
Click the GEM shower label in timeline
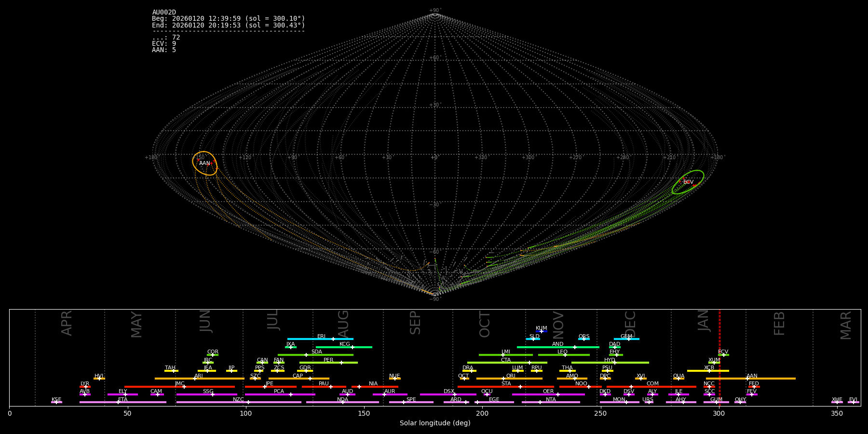pos(626,337)
